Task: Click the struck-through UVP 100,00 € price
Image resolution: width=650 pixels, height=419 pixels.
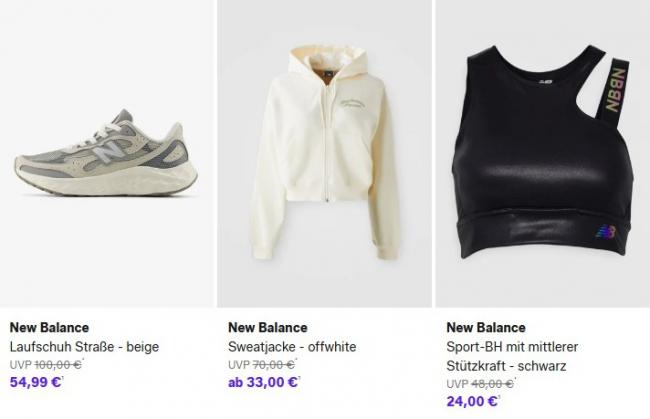Action: point(57,365)
